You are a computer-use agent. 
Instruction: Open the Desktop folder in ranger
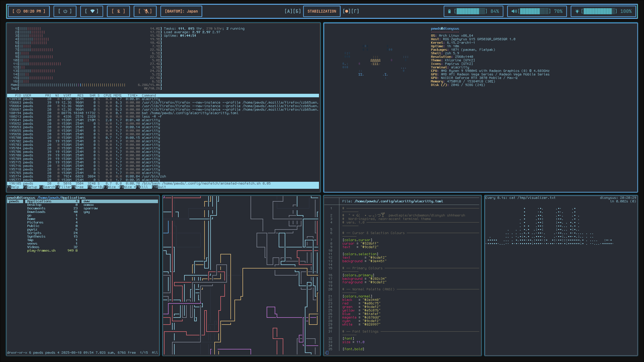click(52, 205)
